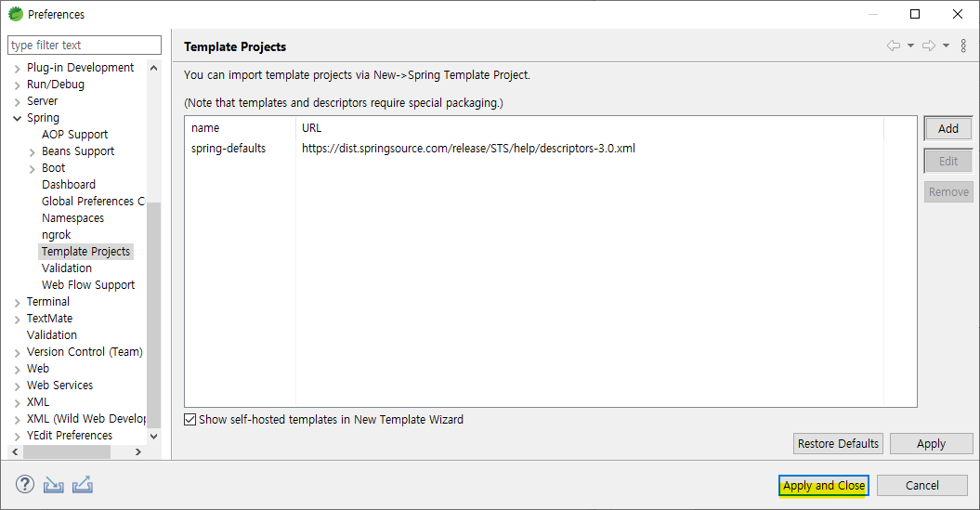Open the Help question mark icon
The width and height of the screenshot is (980, 510).
(x=25, y=484)
